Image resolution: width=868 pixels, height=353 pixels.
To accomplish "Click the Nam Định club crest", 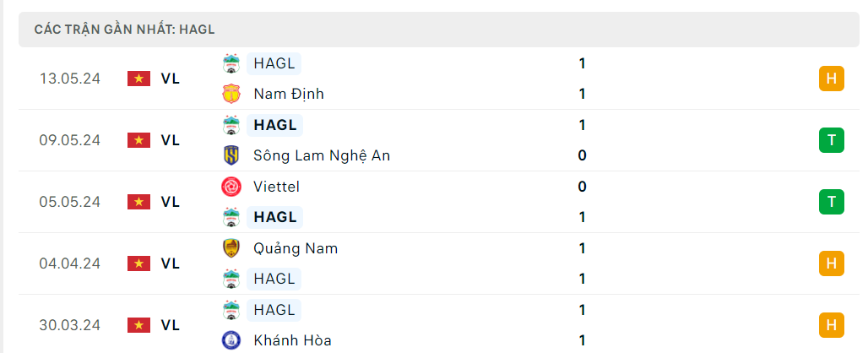I will [231, 94].
